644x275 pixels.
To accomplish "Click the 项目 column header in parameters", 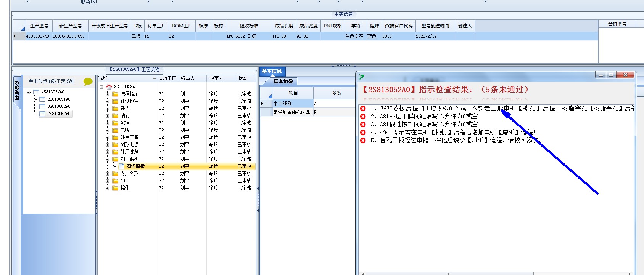I will [293, 93].
